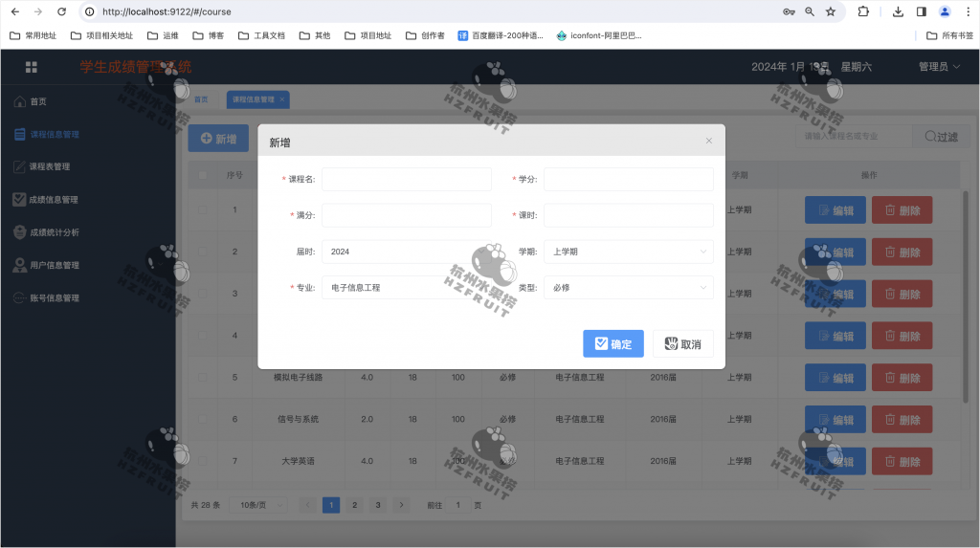
Task: Open the 学期 dropdown showing 上学期
Action: click(628, 252)
